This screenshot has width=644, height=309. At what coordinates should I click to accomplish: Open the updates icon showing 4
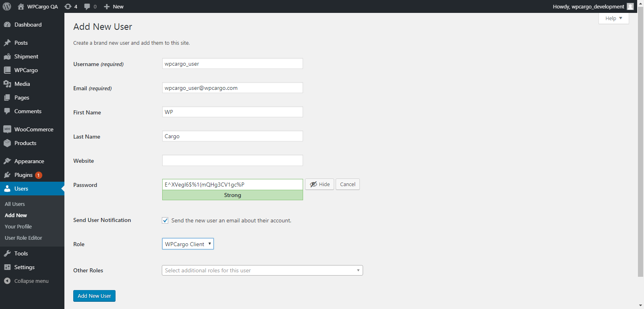tap(68, 6)
